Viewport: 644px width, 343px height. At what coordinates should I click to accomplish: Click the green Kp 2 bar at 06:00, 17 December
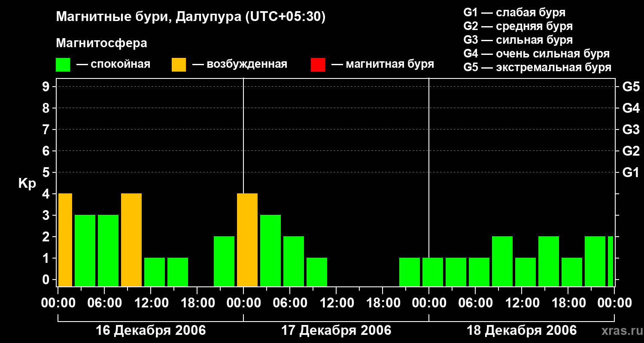pos(294,262)
